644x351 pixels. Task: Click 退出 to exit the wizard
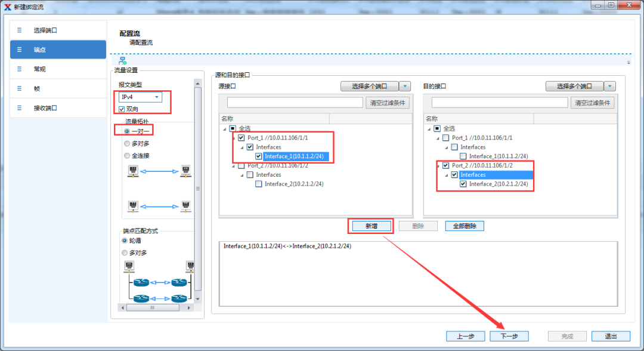[611, 336]
